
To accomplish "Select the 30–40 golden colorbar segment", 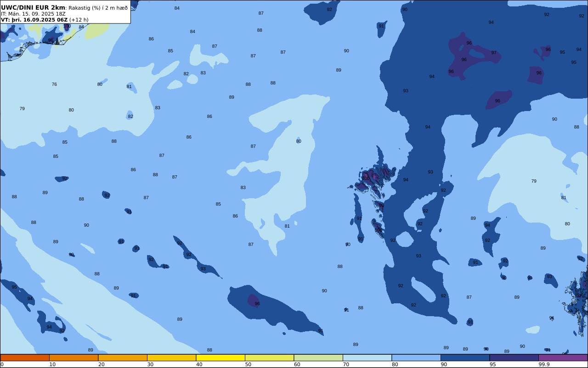I will (x=171, y=357).
